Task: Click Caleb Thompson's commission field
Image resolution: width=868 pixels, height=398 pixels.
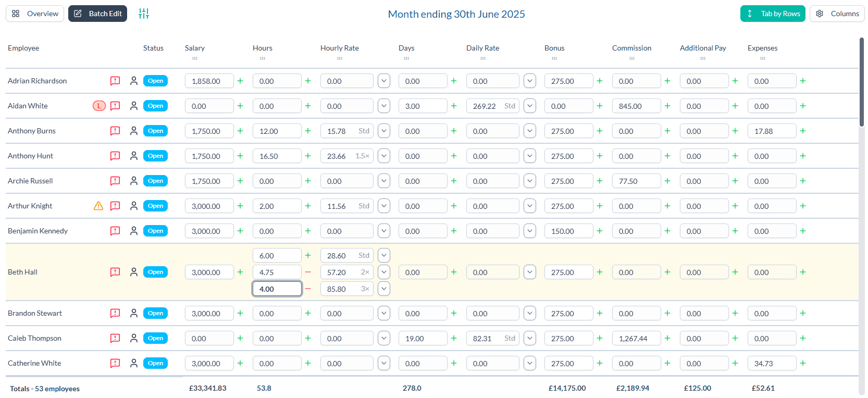Action: [x=636, y=338]
